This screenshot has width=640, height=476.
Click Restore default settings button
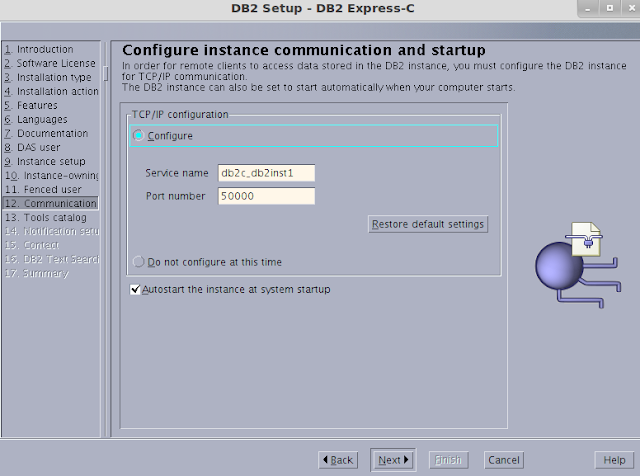click(428, 224)
